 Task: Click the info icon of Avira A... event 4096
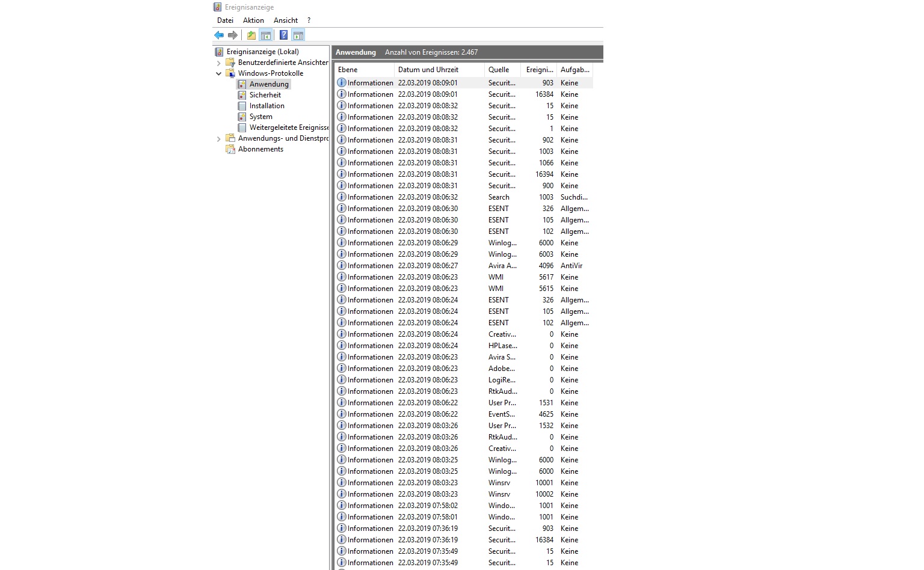click(342, 265)
